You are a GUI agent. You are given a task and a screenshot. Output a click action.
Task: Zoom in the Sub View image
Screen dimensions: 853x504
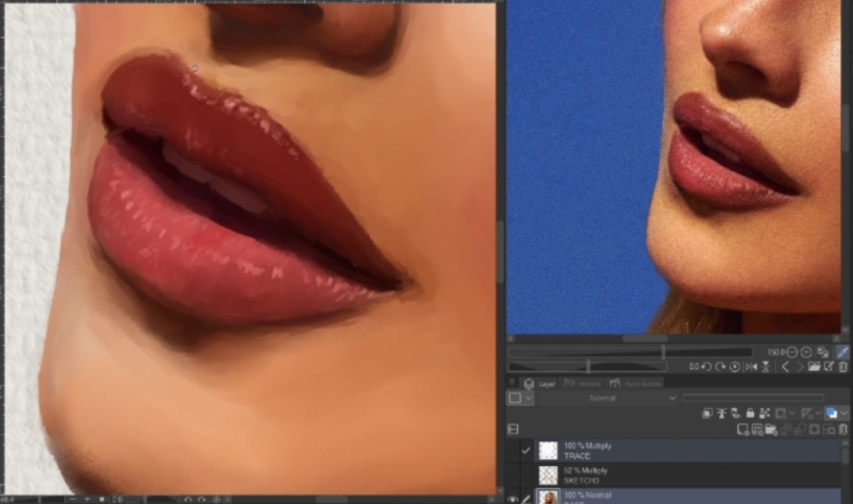[807, 352]
